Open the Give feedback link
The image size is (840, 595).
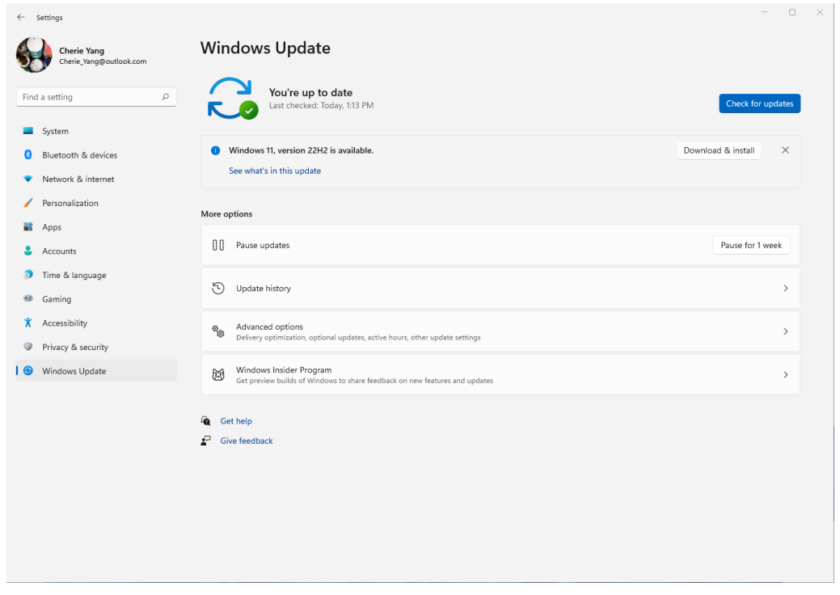point(246,441)
